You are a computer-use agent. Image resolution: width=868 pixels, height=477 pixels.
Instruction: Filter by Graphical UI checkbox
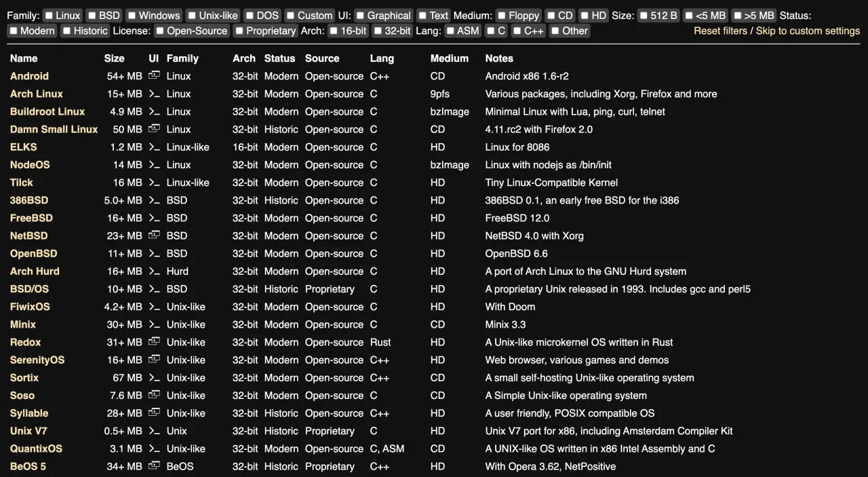tap(360, 15)
